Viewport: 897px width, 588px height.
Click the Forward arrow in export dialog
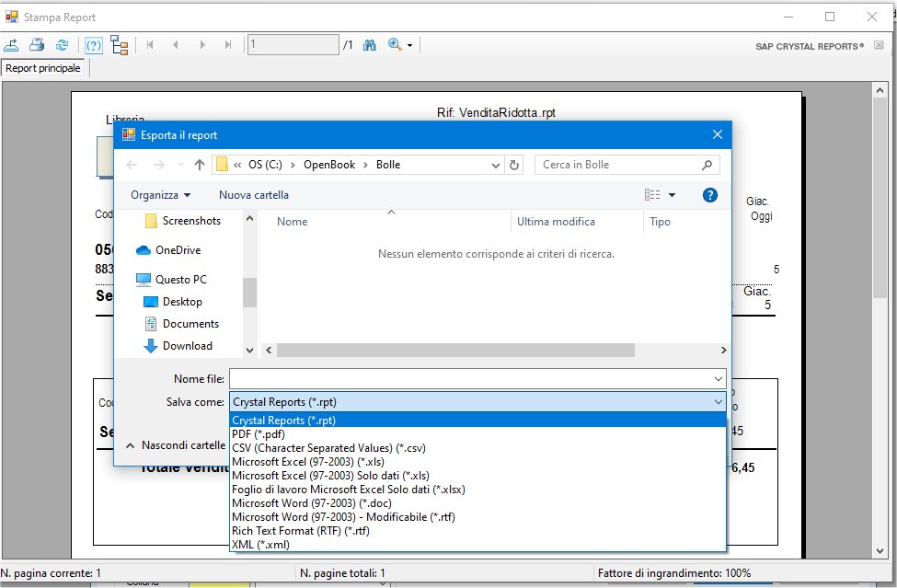tap(158, 165)
